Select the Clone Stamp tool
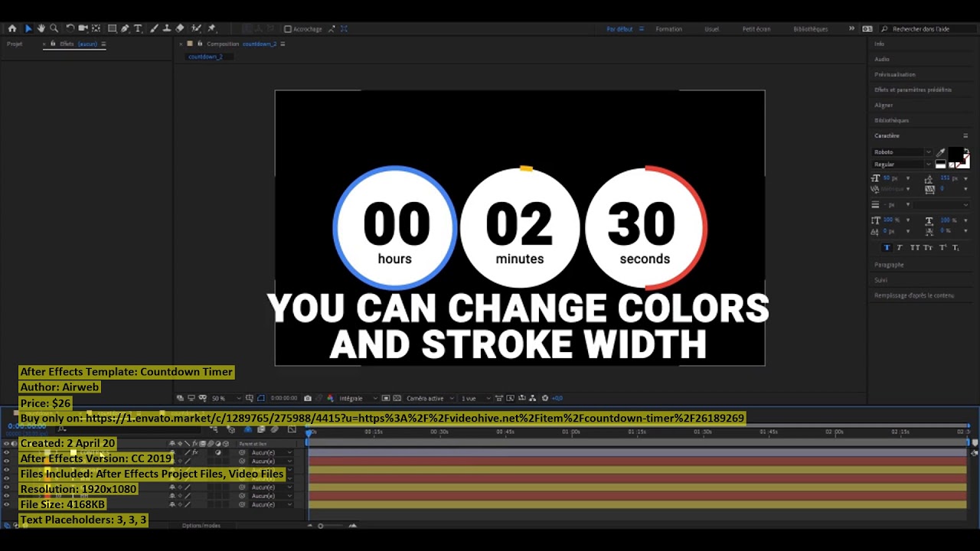The image size is (980, 551). click(x=166, y=28)
